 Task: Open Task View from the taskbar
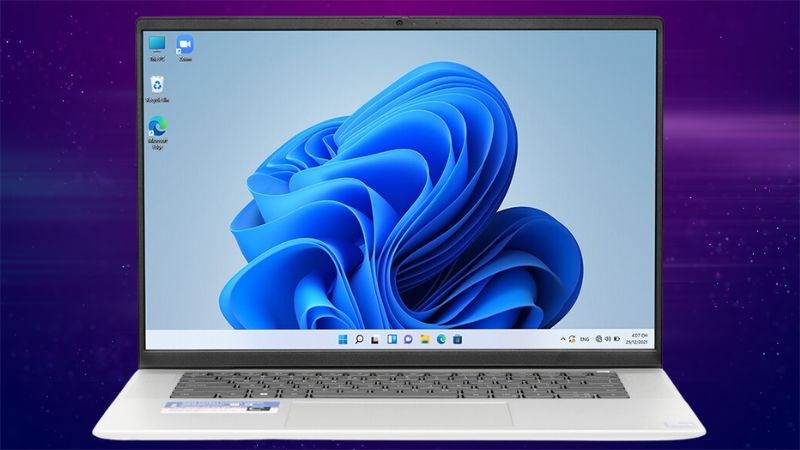pyautogui.click(x=375, y=339)
